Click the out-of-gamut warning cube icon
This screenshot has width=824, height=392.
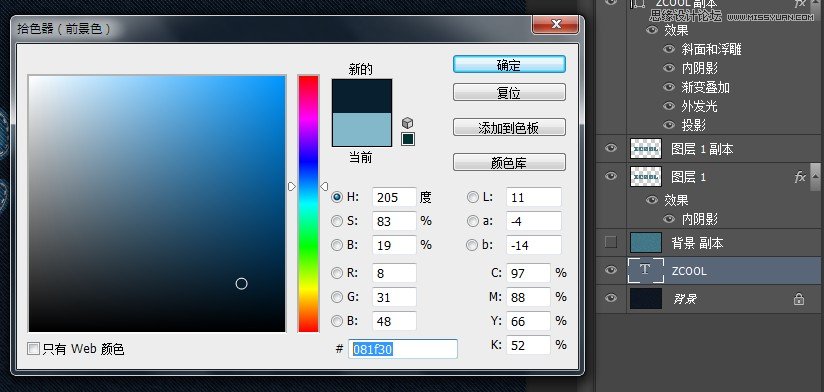click(x=407, y=123)
